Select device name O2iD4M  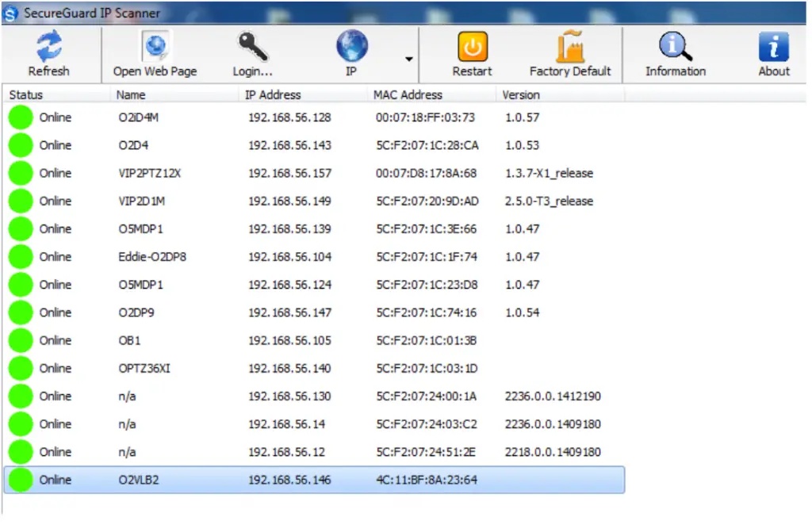pos(138,117)
